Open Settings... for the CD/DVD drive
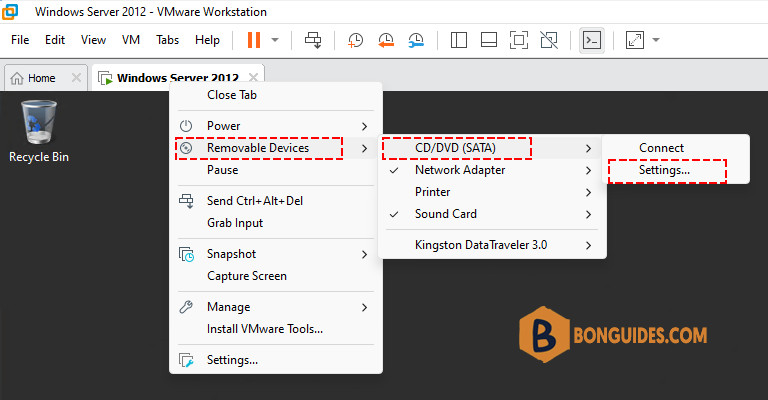This screenshot has height=400, width=768. point(676,170)
